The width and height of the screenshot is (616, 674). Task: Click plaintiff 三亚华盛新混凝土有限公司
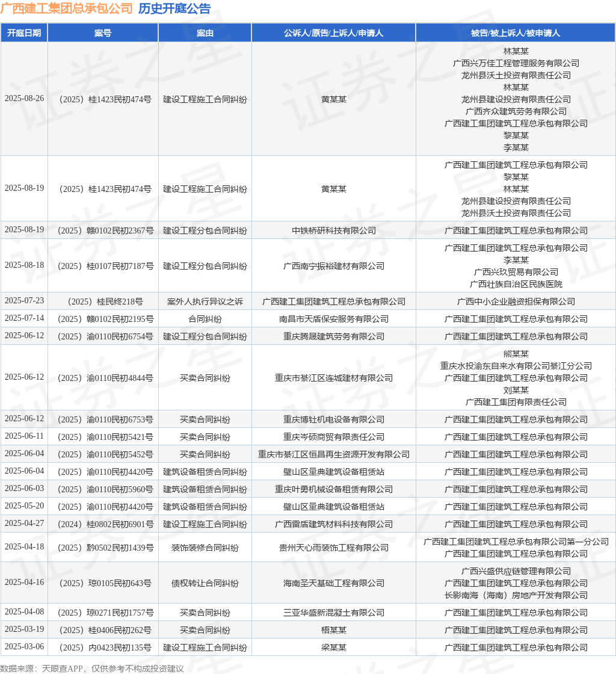click(334, 613)
